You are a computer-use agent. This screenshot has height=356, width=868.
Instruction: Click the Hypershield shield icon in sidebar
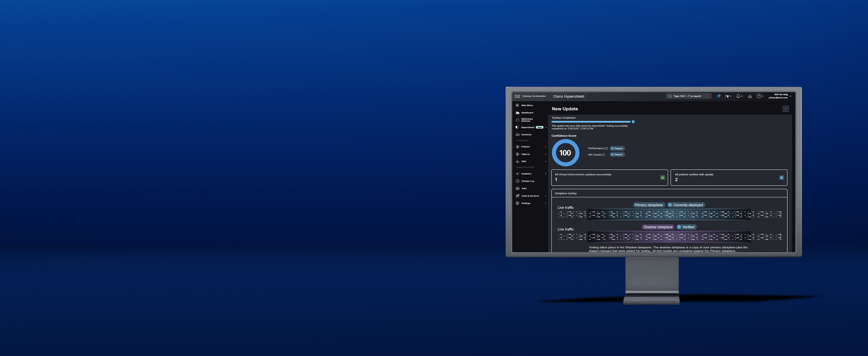517,128
